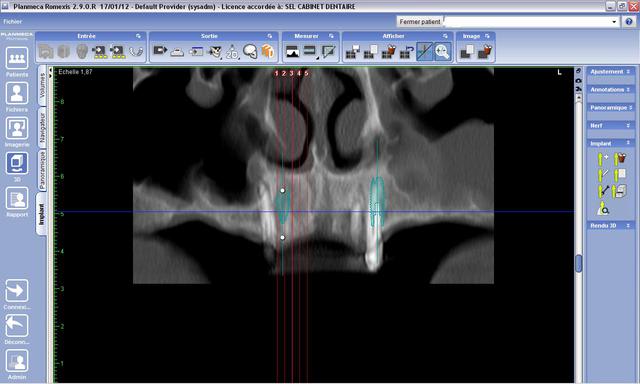
Task: Click the add implant icon
Action: pos(603,158)
